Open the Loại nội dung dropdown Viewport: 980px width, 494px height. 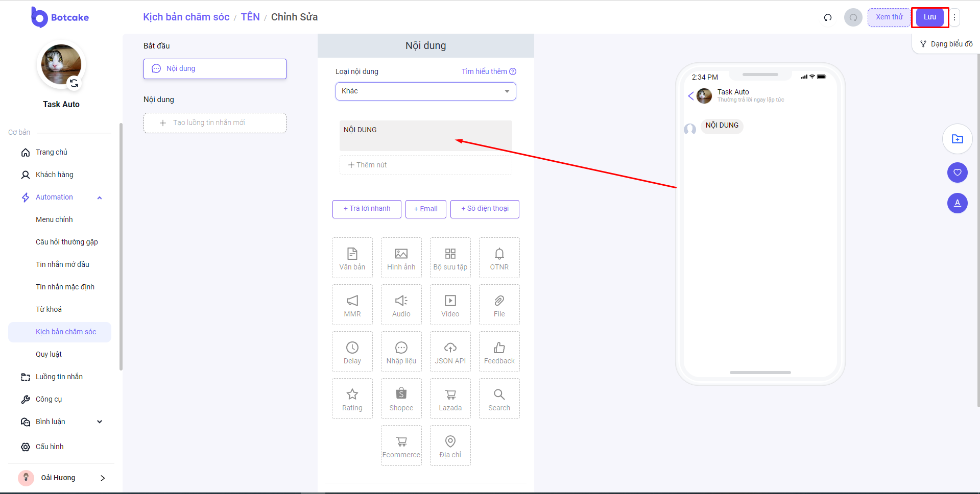tap(425, 91)
